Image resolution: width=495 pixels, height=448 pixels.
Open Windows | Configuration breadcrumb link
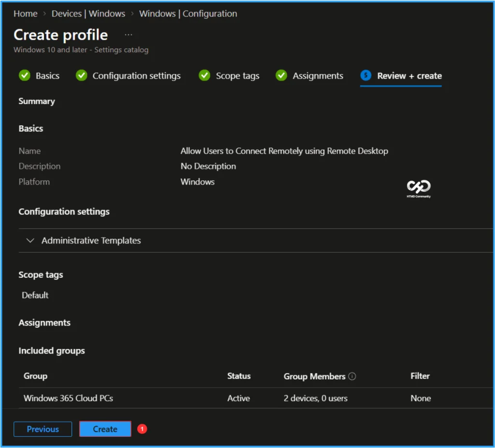tap(188, 14)
